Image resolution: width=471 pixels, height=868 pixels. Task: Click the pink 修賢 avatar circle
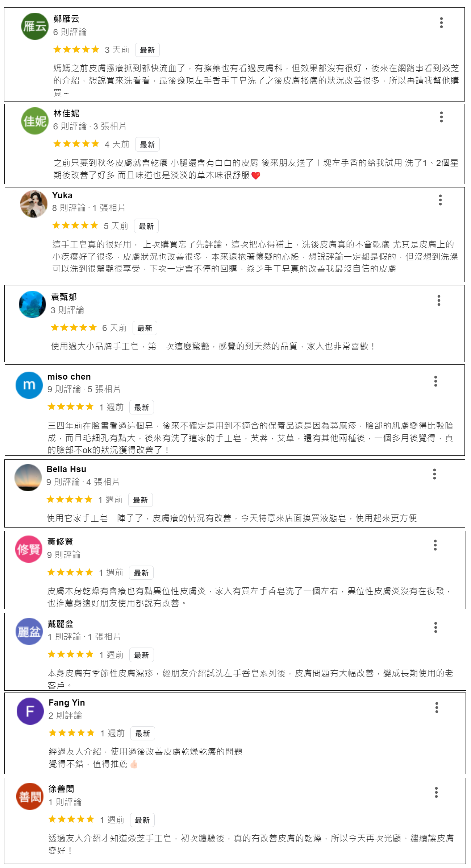pos(29,549)
